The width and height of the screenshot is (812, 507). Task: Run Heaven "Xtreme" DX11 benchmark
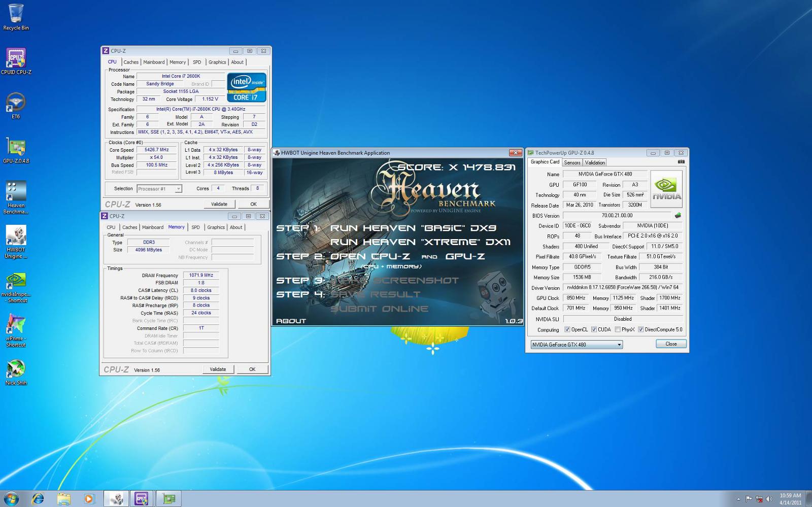(420, 242)
